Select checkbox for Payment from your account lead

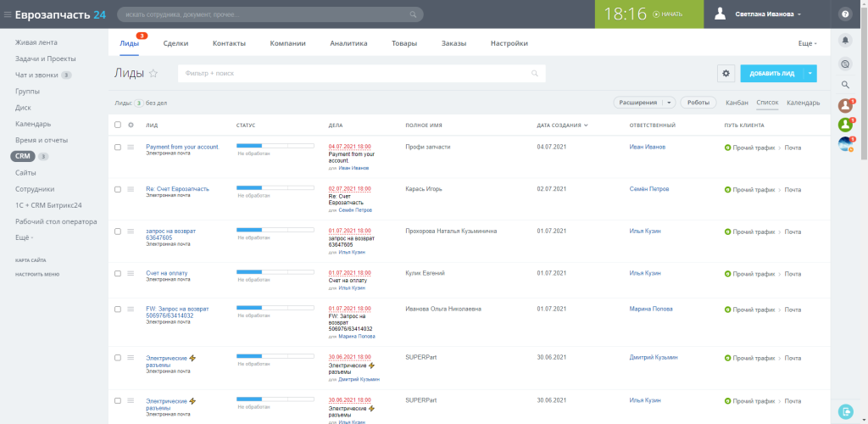pos(117,148)
